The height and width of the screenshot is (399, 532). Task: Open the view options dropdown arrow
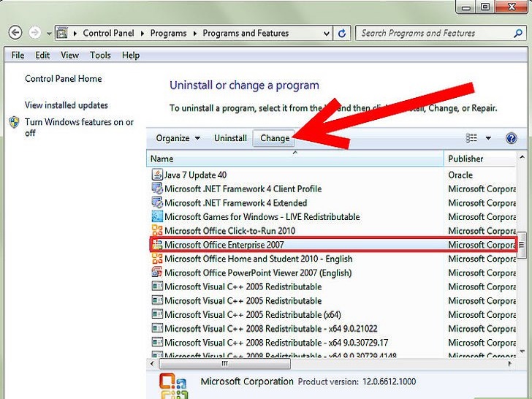[488, 138]
